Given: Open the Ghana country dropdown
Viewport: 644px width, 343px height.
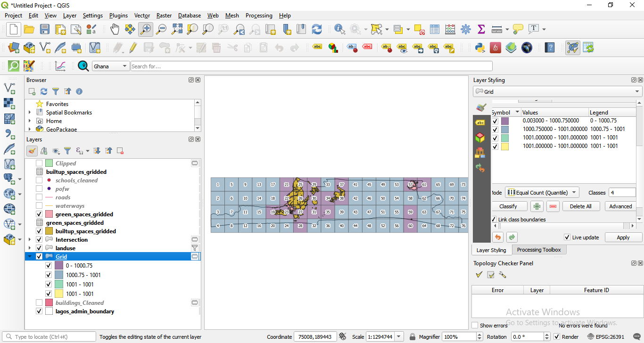Looking at the screenshot, I should click(111, 66).
